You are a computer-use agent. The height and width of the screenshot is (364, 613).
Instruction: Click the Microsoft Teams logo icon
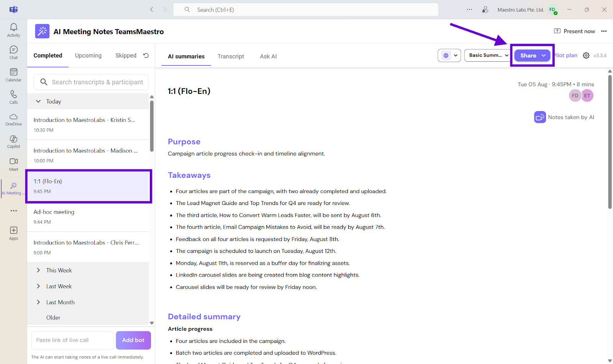pyautogui.click(x=13, y=10)
